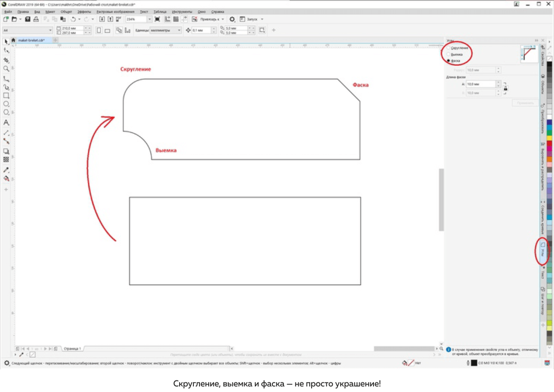Viewport: 554px width, 392px height.
Task: Toggle show rulers toolbar button
Action: pyautogui.click(x=167, y=19)
